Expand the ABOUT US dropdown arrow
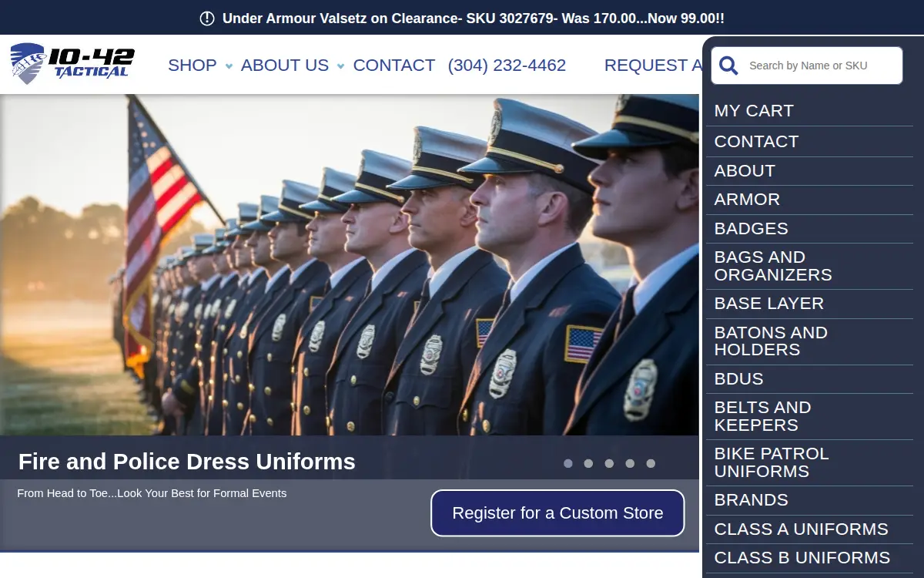Image resolution: width=924 pixels, height=578 pixels. (340, 66)
